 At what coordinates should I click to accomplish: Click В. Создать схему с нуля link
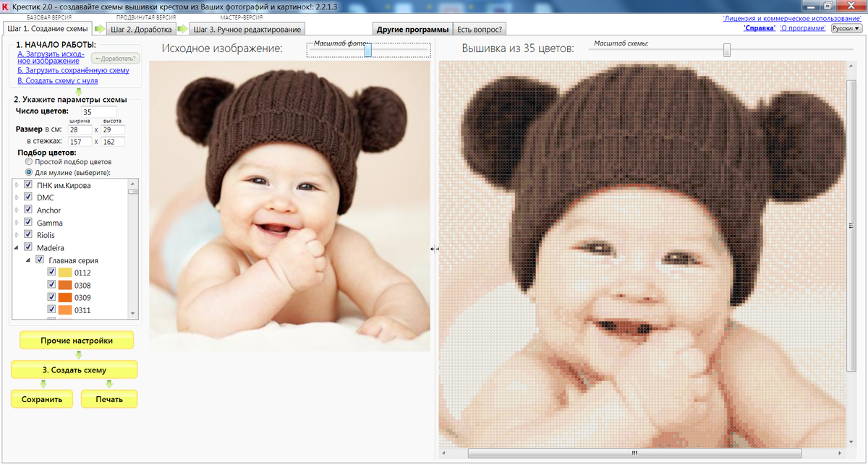57,80
